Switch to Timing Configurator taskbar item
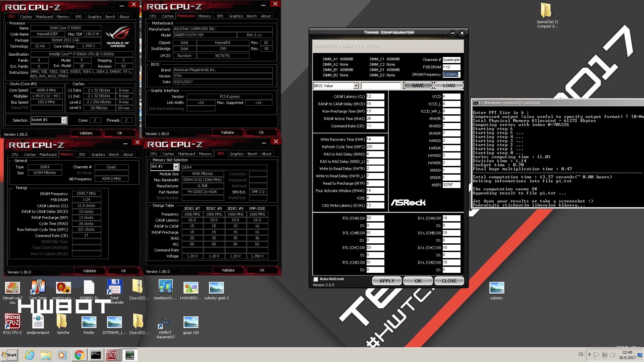Image resolution: width=644 pixels, height=362 pixels. pos(129,355)
